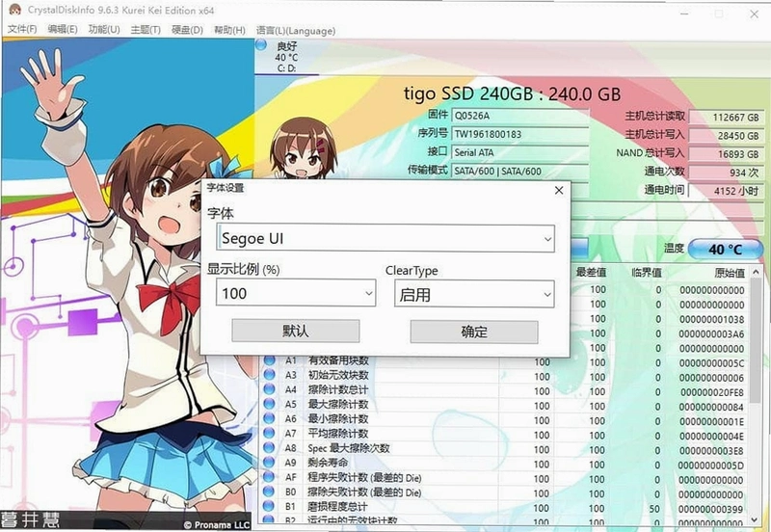Click the 固件 field showing Q0526A
This screenshot has height=532, width=771.
pyautogui.click(x=519, y=116)
